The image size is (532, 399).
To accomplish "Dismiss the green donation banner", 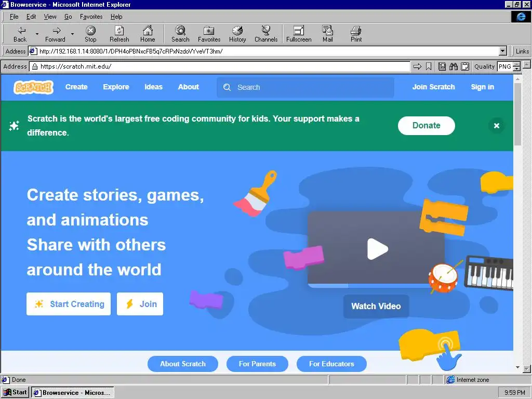I will pos(496,126).
